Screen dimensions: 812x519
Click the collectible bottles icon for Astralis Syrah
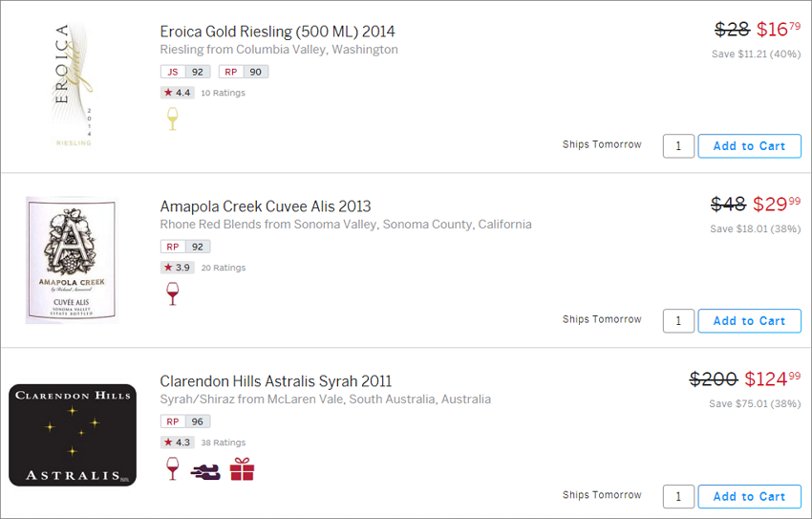pos(205,471)
